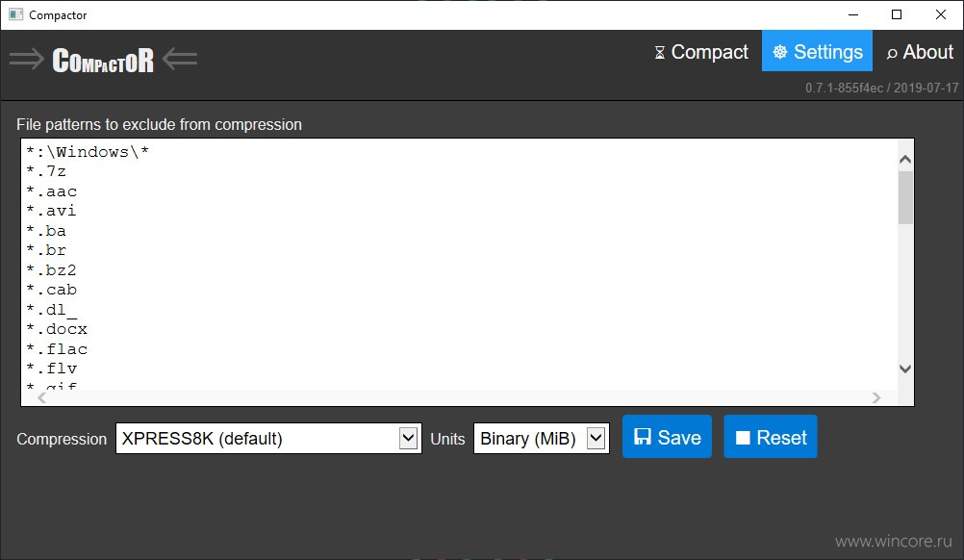Reset settings to defaults
This screenshot has height=560, width=964.
[771, 437]
